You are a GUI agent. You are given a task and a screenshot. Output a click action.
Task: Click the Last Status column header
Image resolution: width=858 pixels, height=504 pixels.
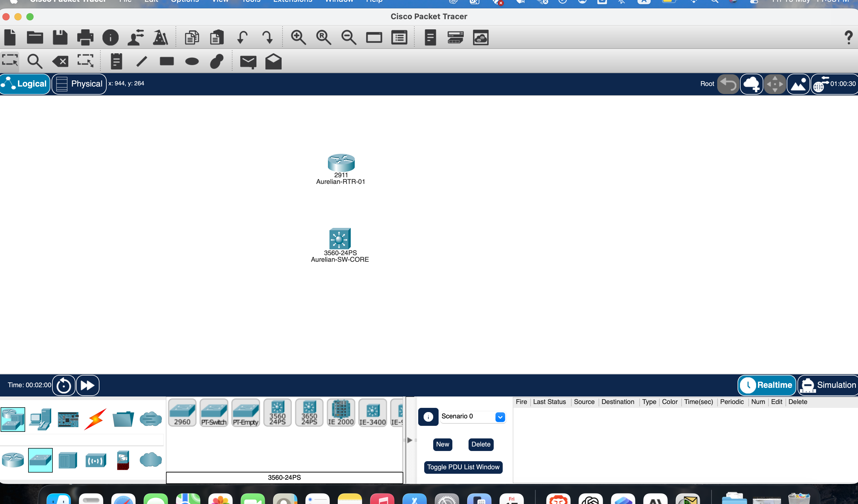coord(549,402)
